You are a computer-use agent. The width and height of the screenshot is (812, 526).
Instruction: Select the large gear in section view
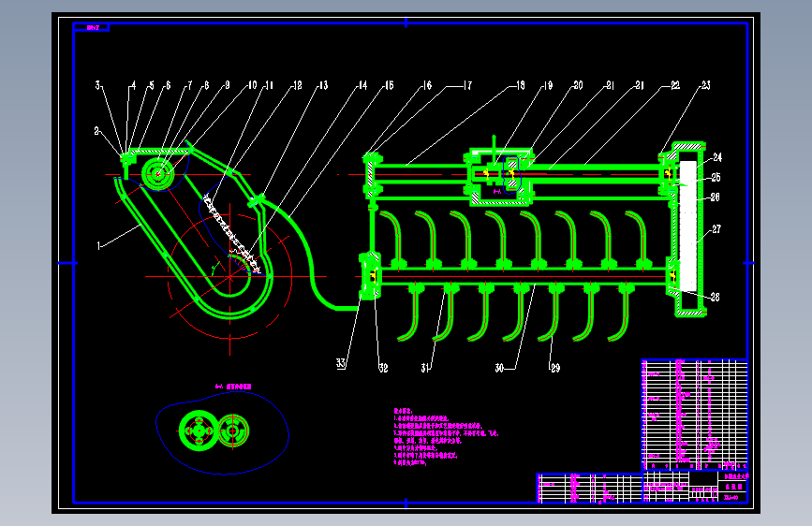tap(199, 431)
